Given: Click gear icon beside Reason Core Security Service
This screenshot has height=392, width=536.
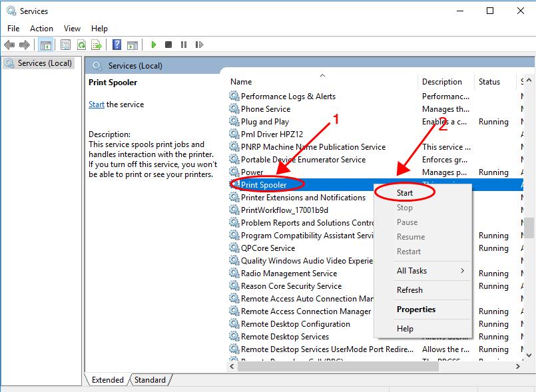Looking at the screenshot, I should (234, 286).
